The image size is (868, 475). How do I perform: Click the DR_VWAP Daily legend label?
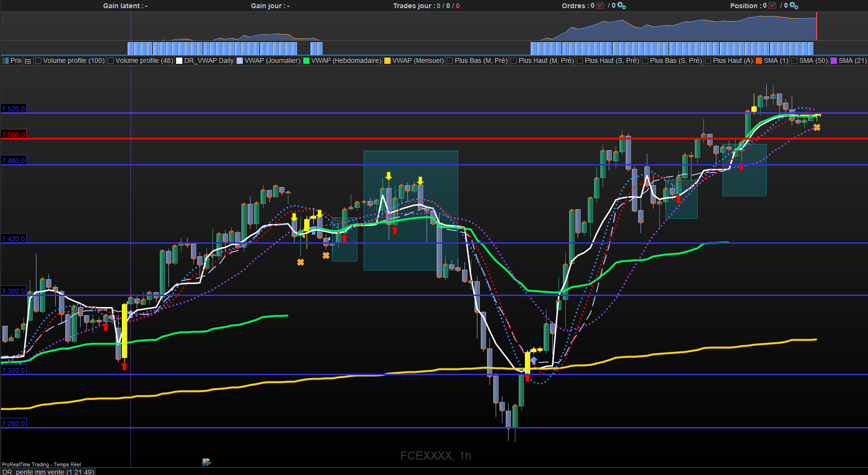coord(209,61)
